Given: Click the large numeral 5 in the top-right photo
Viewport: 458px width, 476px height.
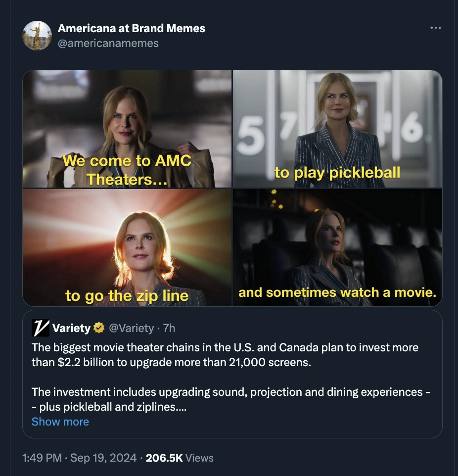Looking at the screenshot, I should [251, 136].
